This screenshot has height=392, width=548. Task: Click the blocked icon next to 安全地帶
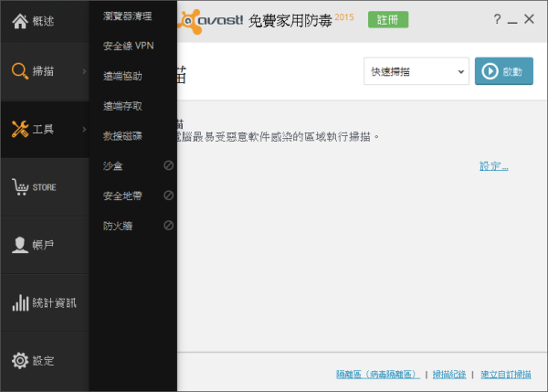(x=168, y=196)
